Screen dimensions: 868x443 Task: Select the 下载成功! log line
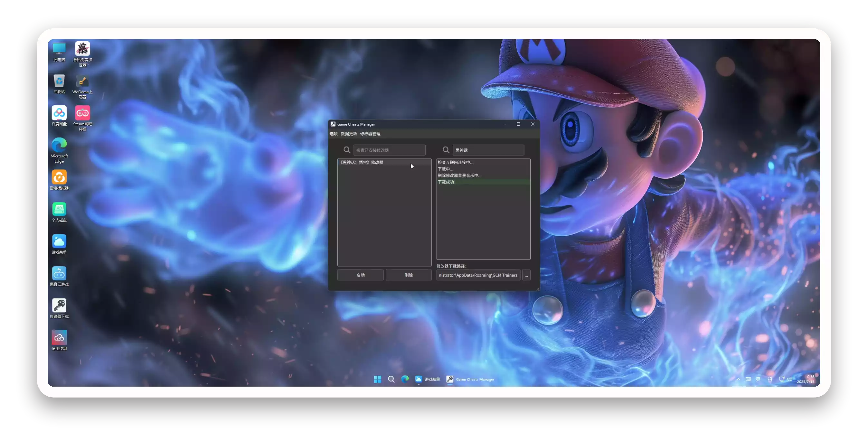point(483,182)
